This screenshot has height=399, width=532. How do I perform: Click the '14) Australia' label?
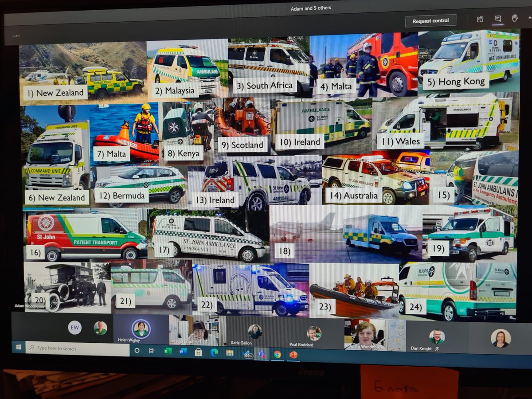tap(353, 195)
